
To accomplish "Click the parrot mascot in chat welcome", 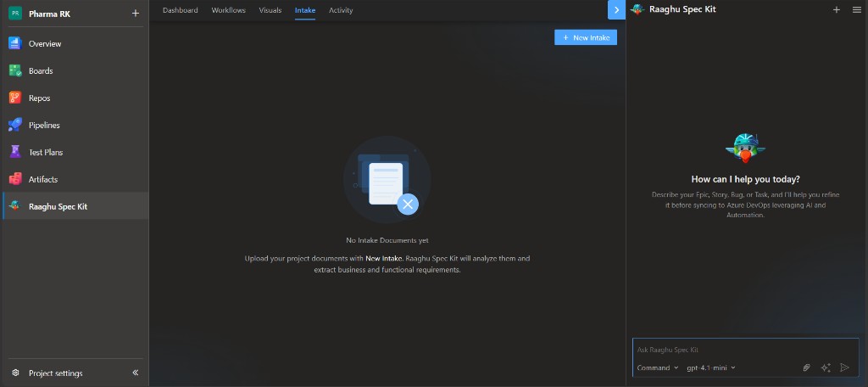I will [x=745, y=148].
